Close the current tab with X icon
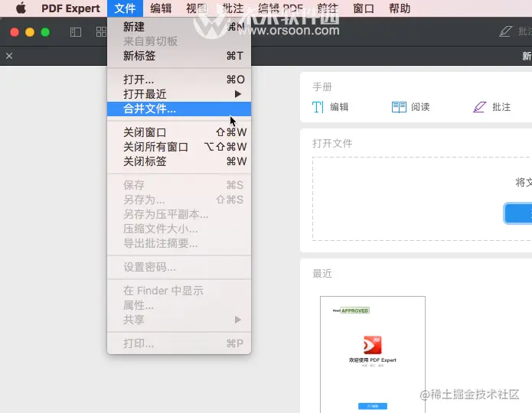 pos(9,56)
